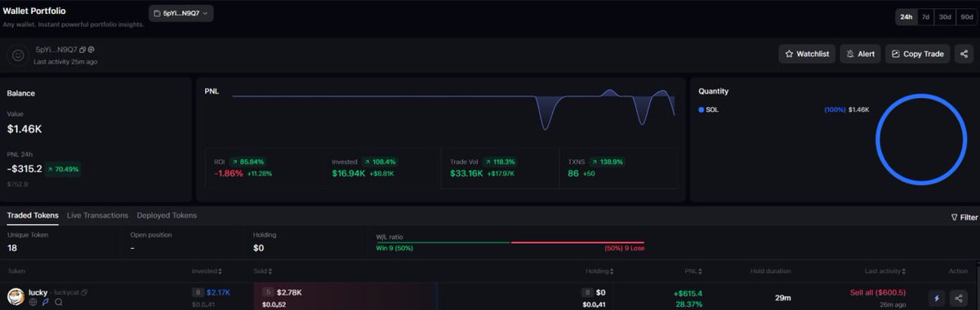
Task: Click the Trade Vol $33.16K value
Action: 466,173
